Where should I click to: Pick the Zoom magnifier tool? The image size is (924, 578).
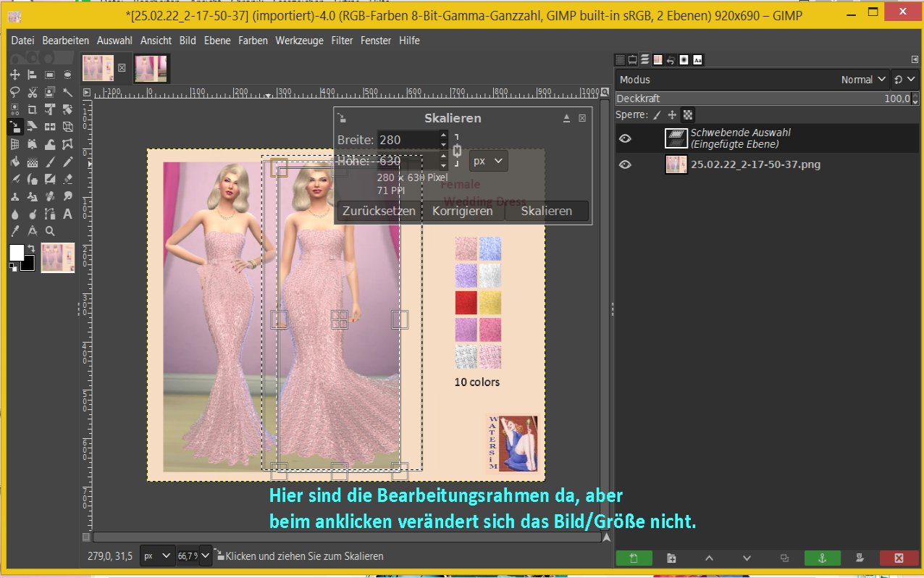pos(50,232)
